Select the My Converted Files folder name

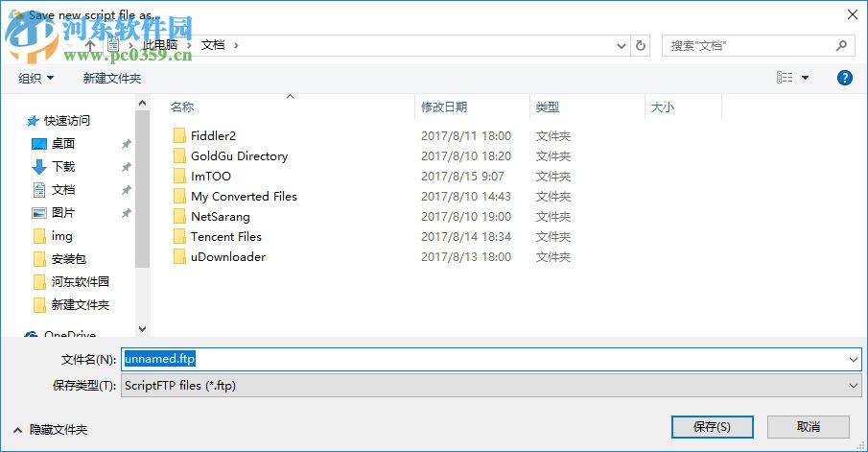[x=244, y=197]
